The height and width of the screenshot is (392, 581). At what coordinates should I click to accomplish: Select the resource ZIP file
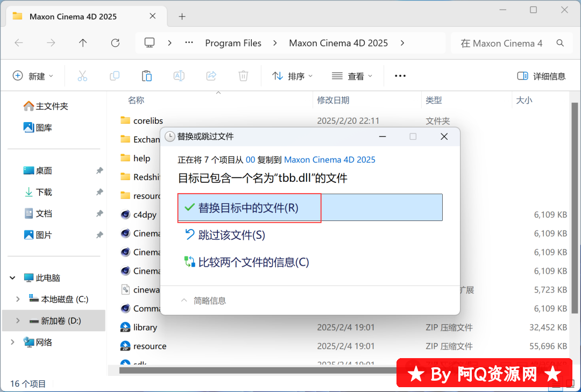(x=144, y=346)
